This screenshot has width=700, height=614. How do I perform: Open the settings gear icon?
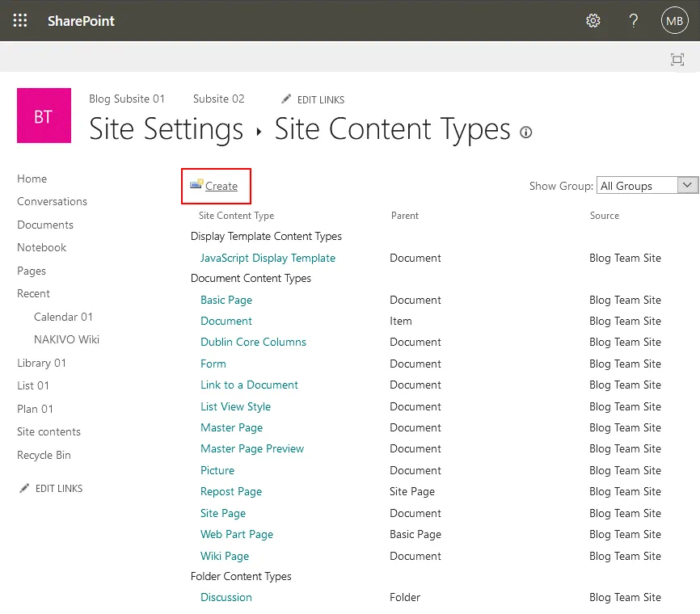click(x=593, y=21)
